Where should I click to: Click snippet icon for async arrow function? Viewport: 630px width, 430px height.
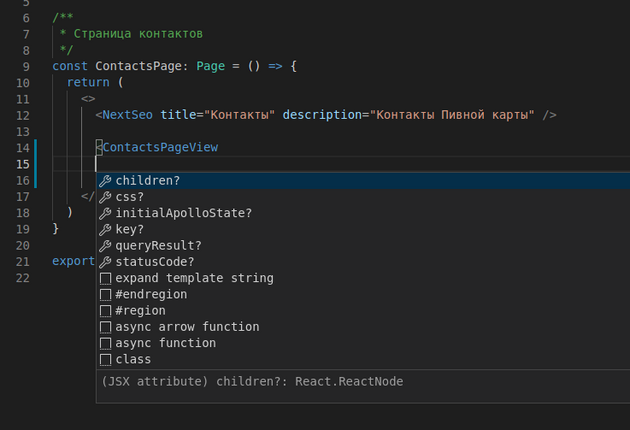click(x=105, y=327)
